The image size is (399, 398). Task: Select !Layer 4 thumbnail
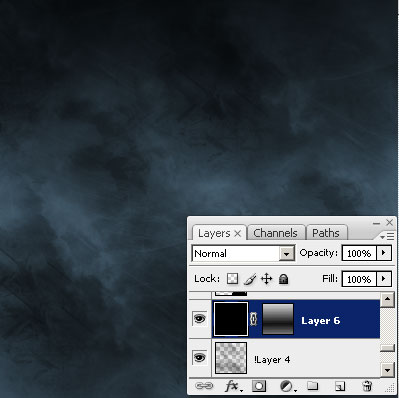coord(231,358)
